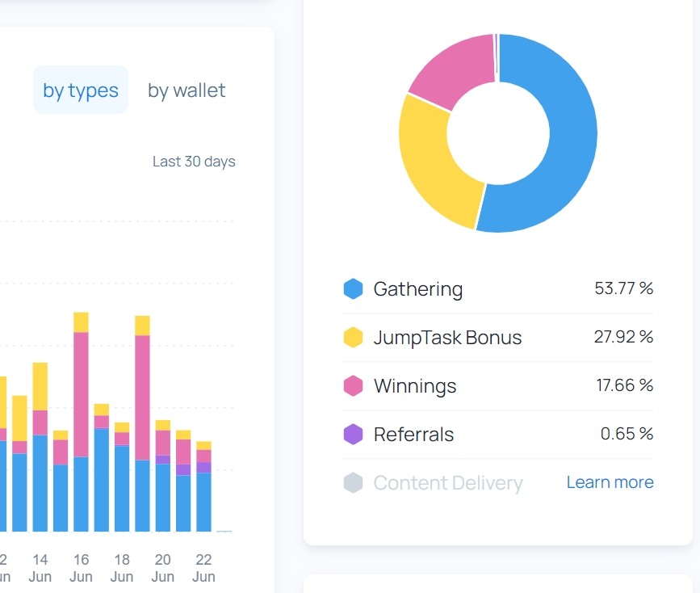The width and height of the screenshot is (700, 593).
Task: Toggle the Referrals legend row
Action: pos(498,435)
